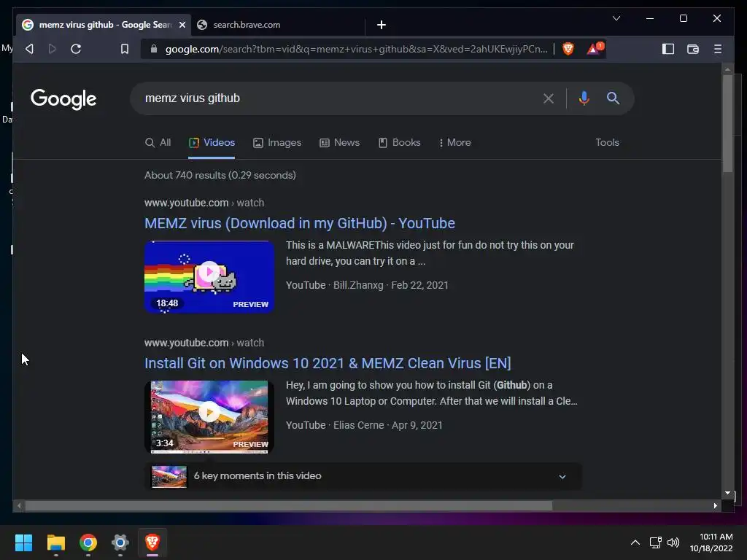Viewport: 747px width, 560px height.
Task: Open MEMZ virus (Download in my GitHub) link
Action: coord(300,223)
